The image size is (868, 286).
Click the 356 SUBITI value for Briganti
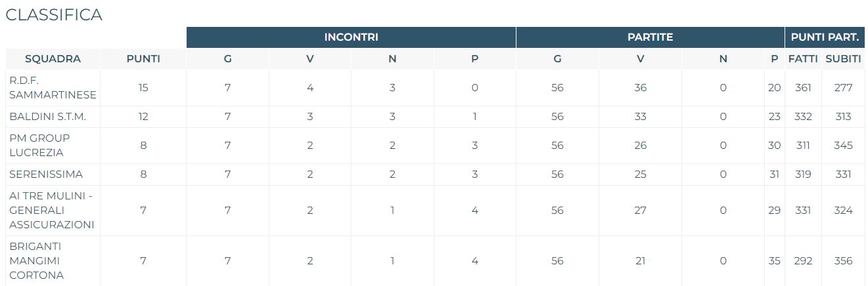[843, 261]
